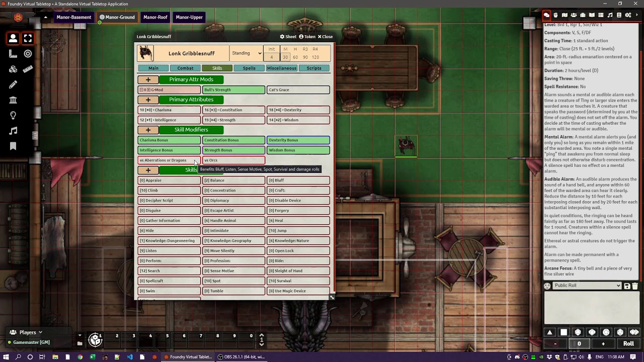Roll the Search skill check
The width and height of the screenshot is (644, 362).
click(x=169, y=271)
